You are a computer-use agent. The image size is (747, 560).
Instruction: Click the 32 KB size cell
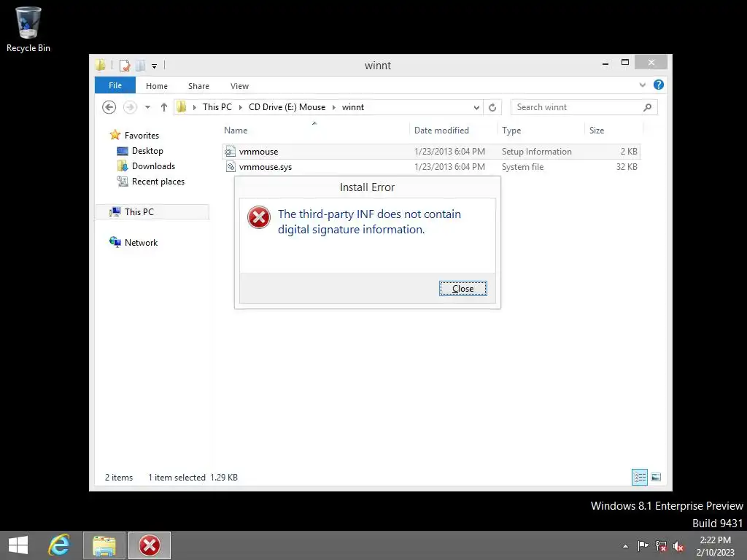point(627,167)
